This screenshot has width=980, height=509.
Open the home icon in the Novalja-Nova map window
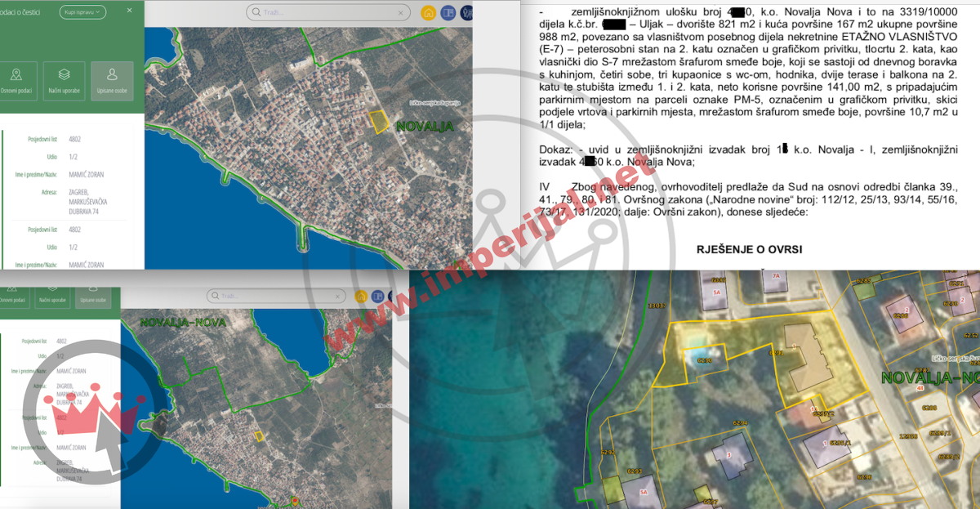click(361, 297)
